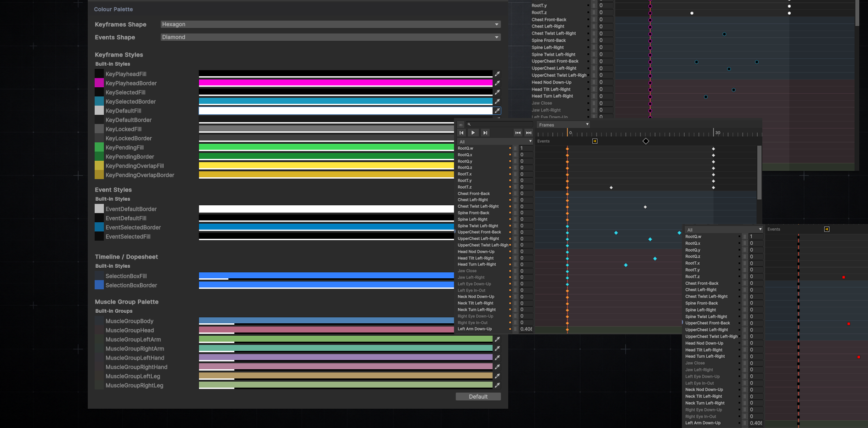Open the All filter dropdown in bottom-right timeline
Image resolution: width=868 pixels, height=428 pixels.
click(x=724, y=230)
